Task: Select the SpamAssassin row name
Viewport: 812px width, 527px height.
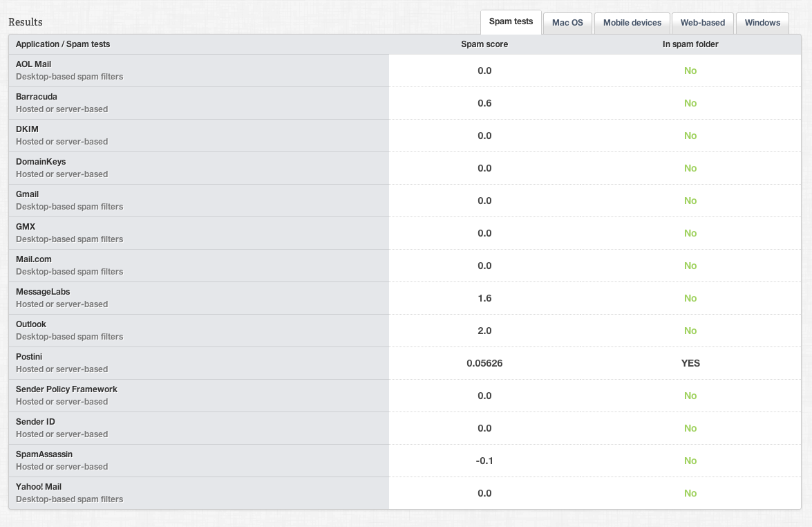Action: [44, 454]
